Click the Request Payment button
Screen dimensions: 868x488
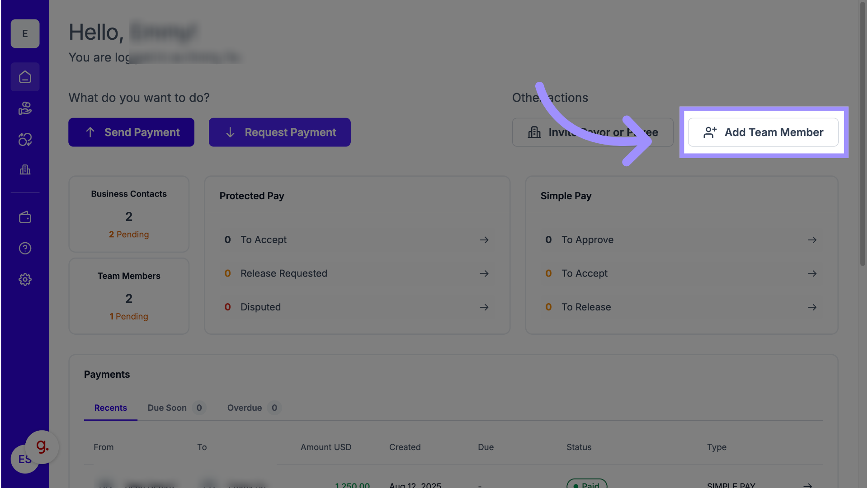pyautogui.click(x=279, y=132)
